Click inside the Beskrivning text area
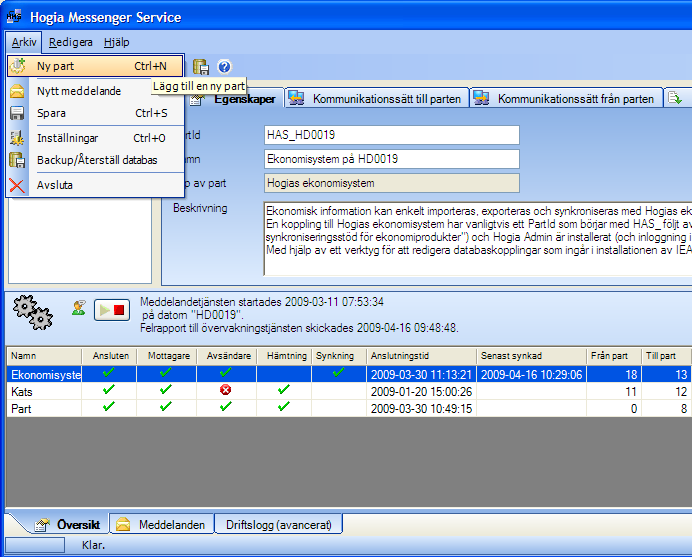Screen dimensions: 692x557 pos(478,239)
